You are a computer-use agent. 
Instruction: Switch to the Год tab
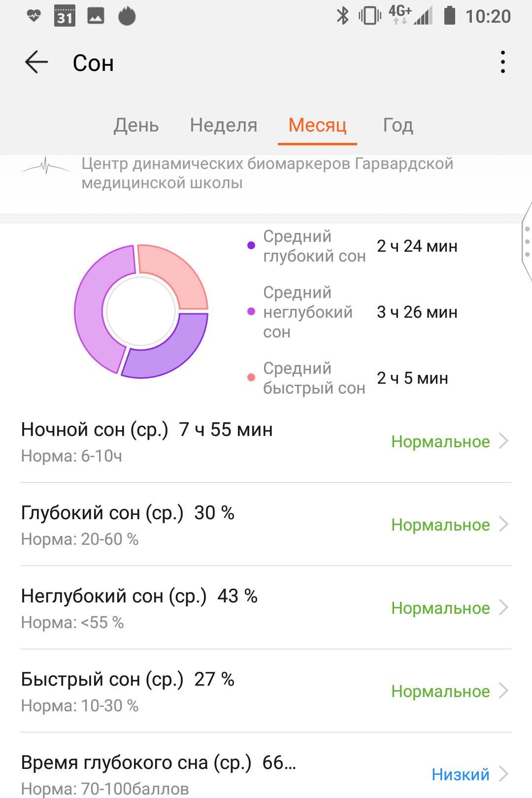(398, 125)
